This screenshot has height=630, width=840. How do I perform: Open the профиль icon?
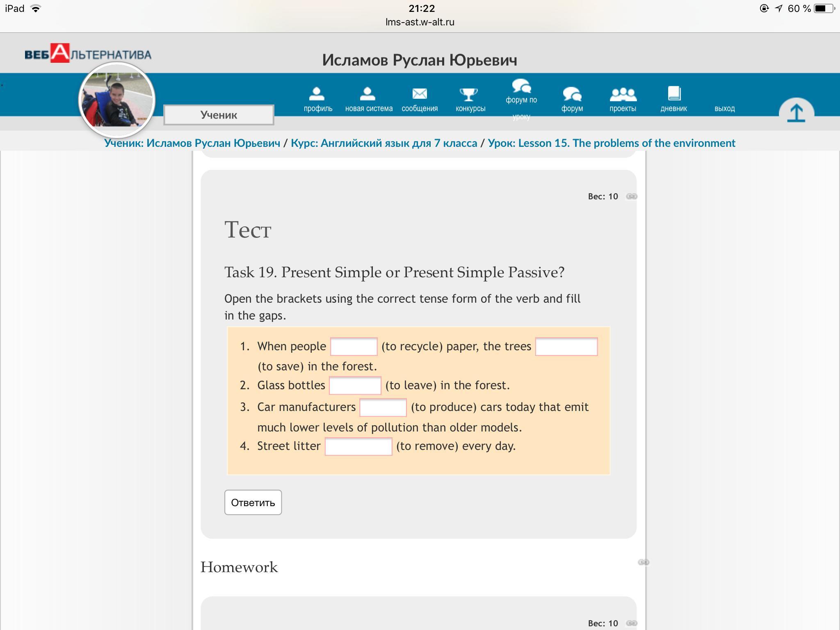pos(317,94)
